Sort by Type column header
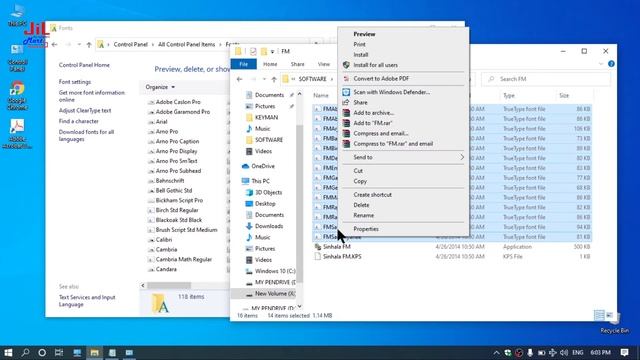 pyautogui.click(x=509, y=96)
